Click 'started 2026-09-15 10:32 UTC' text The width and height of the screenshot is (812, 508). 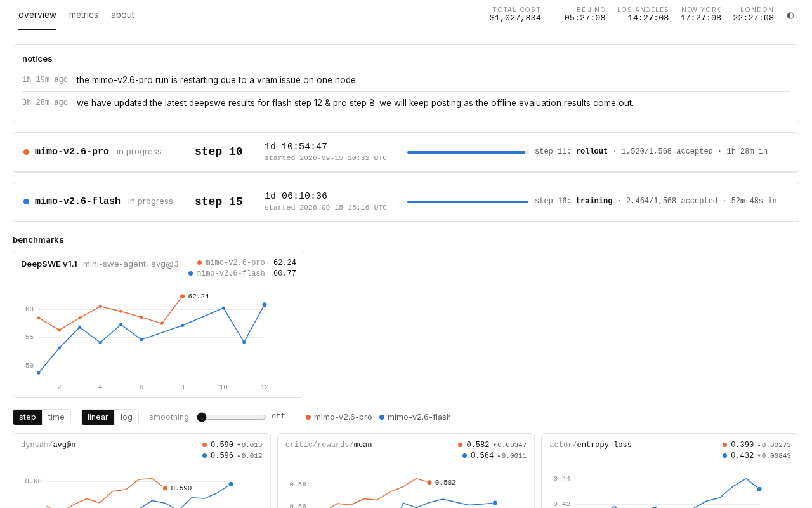coord(325,158)
